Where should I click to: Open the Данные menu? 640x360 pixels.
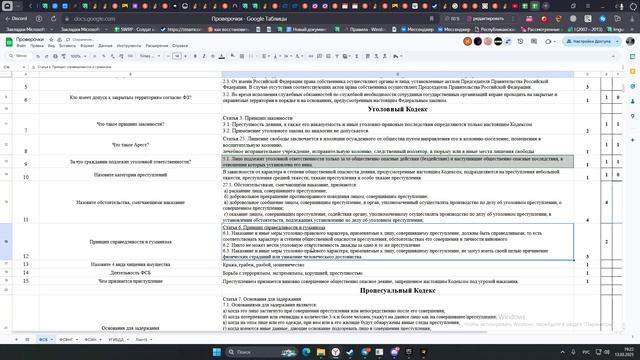coord(105,46)
